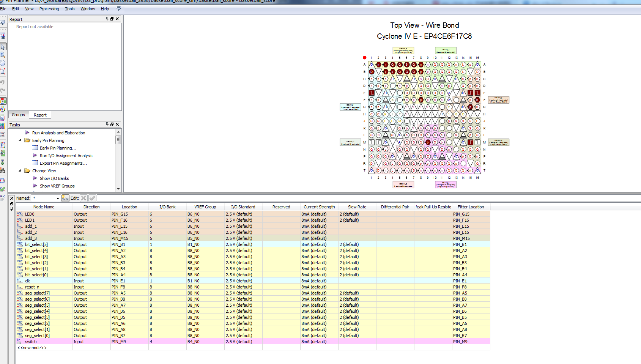Viewport: 641px width, 364px height.
Task: Toggle the Show I/O Banks toolbar icon
Action: [3, 101]
